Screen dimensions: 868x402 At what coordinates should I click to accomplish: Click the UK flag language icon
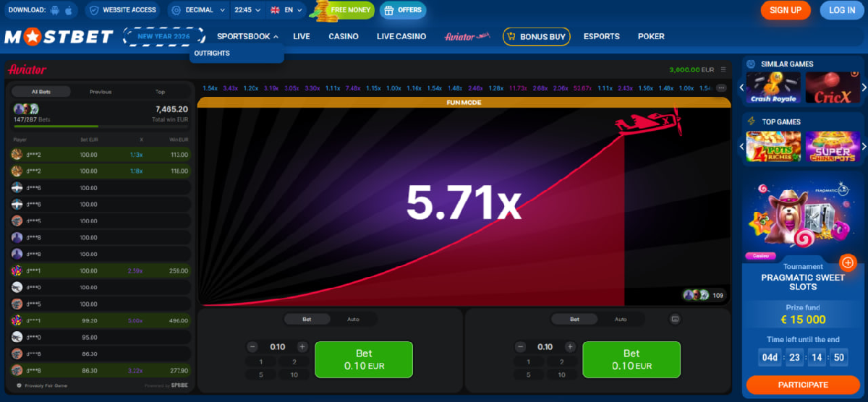pos(275,10)
